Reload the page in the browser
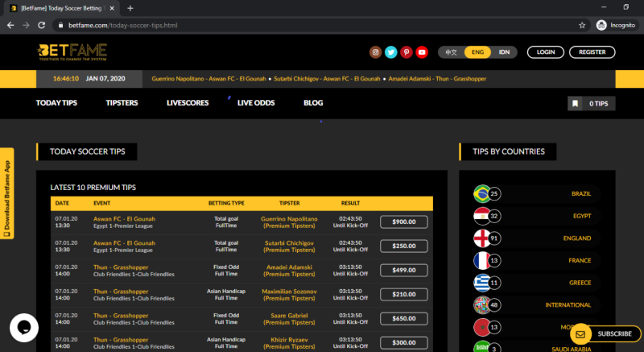This screenshot has width=644, height=352. (x=42, y=25)
